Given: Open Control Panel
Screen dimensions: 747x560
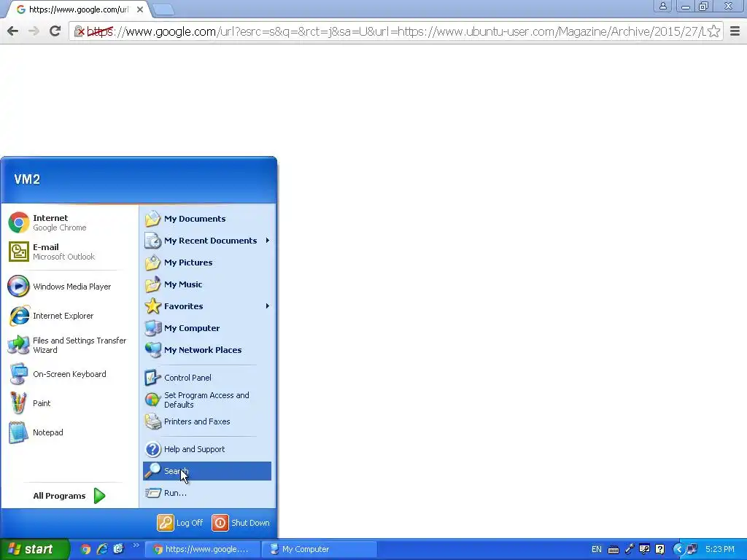Looking at the screenshot, I should pyautogui.click(x=207, y=378).
